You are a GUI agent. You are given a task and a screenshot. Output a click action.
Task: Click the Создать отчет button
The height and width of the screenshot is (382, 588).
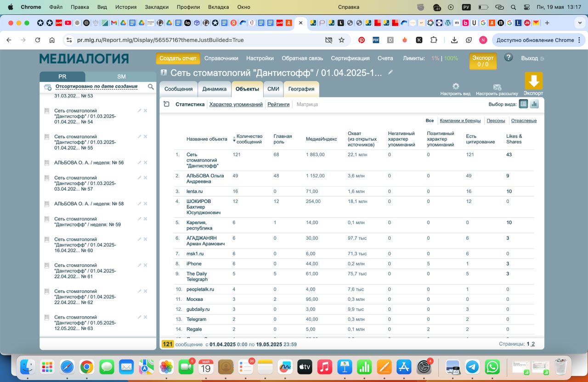coord(178,58)
